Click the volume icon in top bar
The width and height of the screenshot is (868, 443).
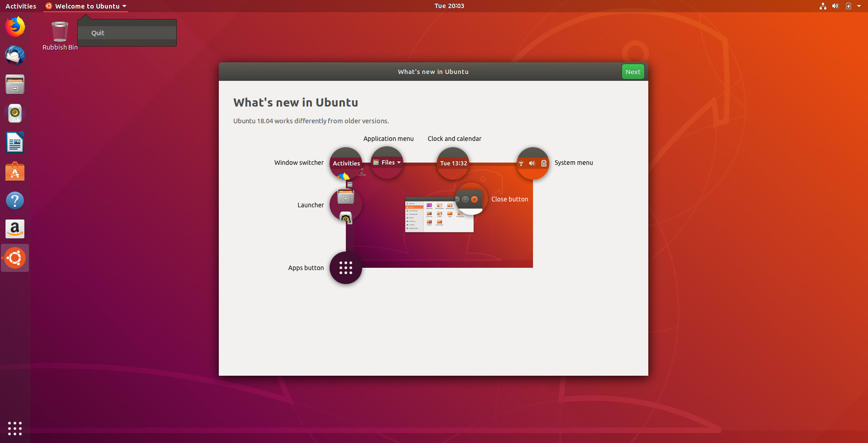(x=835, y=6)
